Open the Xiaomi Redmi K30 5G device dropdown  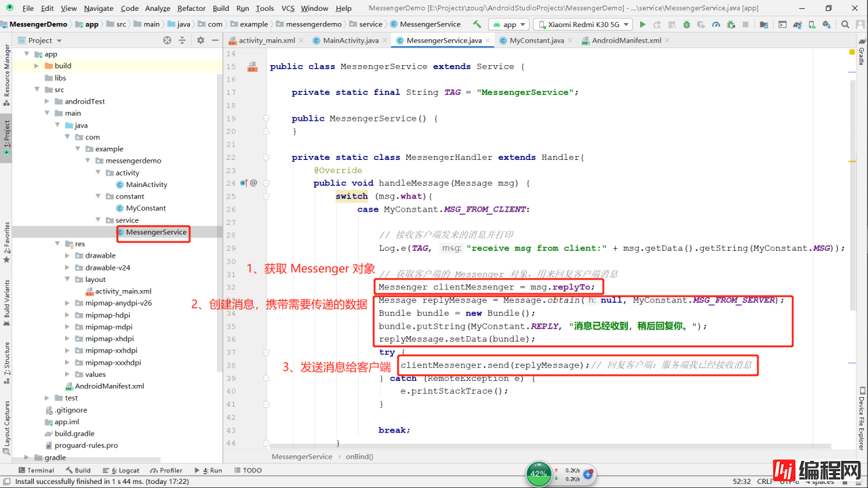583,24
